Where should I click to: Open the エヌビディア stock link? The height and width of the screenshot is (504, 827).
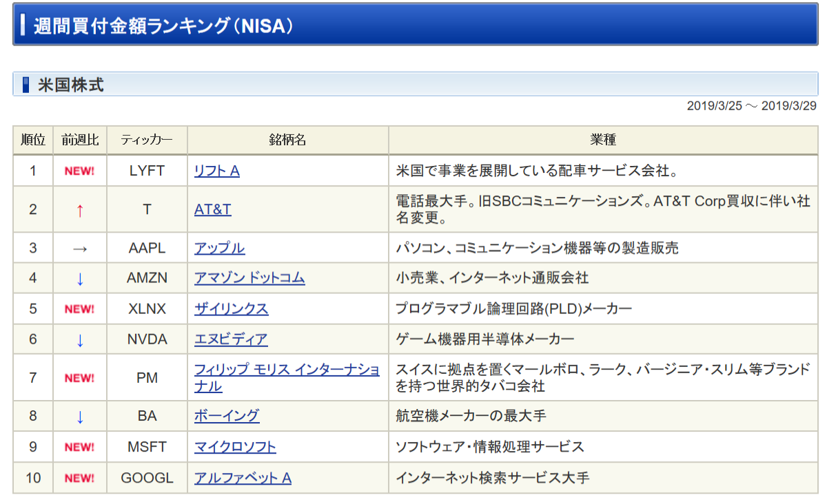point(230,339)
